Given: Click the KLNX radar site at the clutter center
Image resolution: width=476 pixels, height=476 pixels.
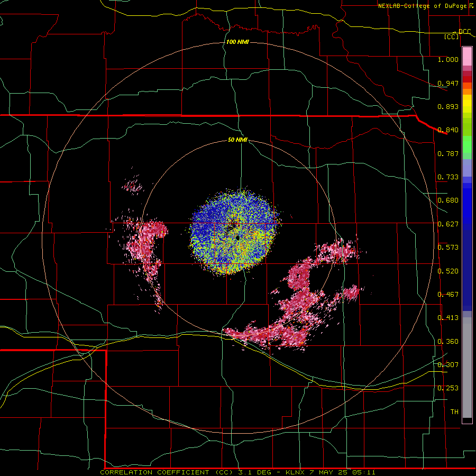Looking at the screenshot, I should pyautogui.click(x=237, y=239).
